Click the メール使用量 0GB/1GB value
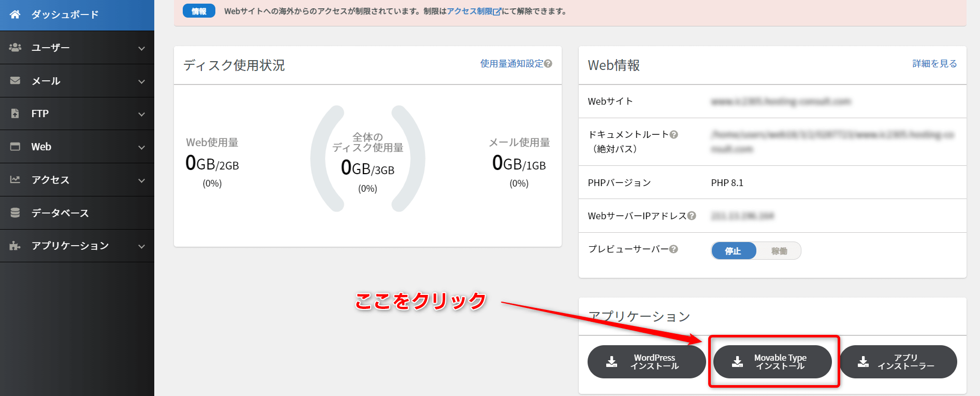The image size is (980, 396). click(519, 163)
